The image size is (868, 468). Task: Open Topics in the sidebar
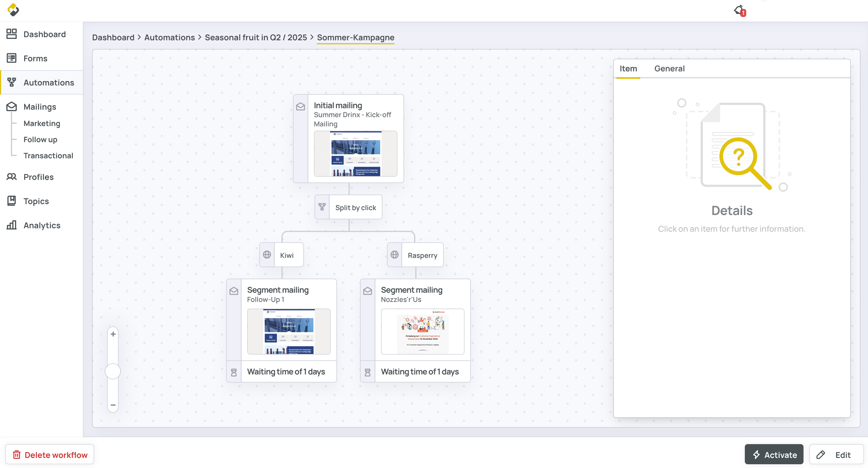[36, 201]
